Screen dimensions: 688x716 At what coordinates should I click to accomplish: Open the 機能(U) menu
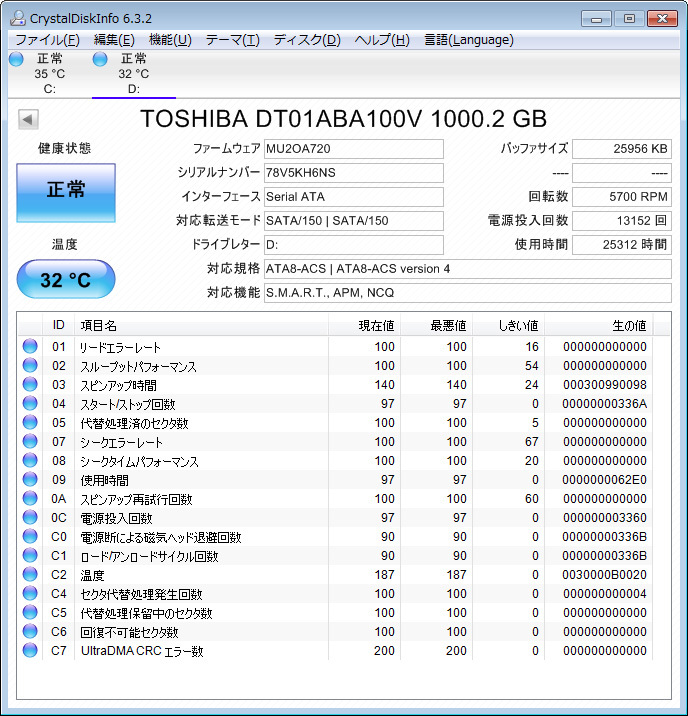coord(170,40)
